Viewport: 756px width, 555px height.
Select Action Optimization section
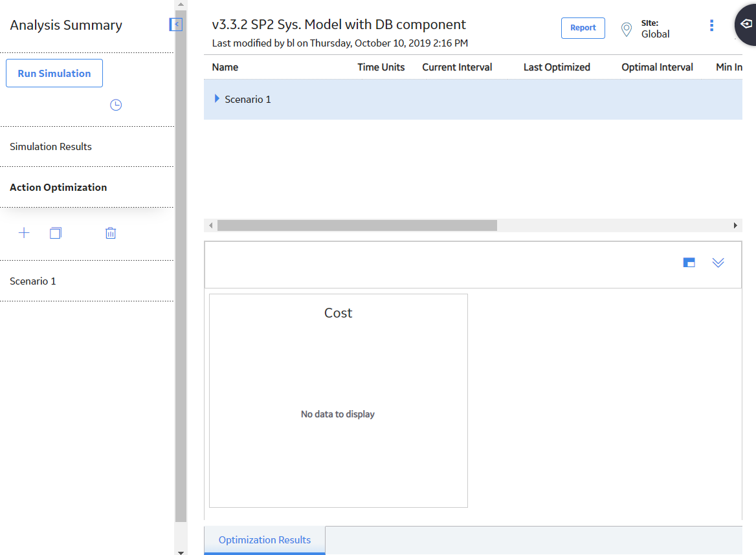(x=58, y=188)
